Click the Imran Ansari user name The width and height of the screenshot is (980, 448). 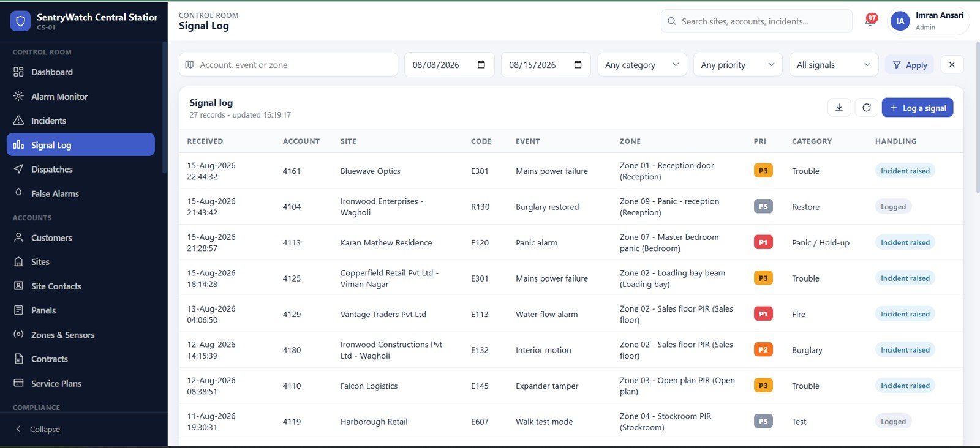(x=939, y=15)
